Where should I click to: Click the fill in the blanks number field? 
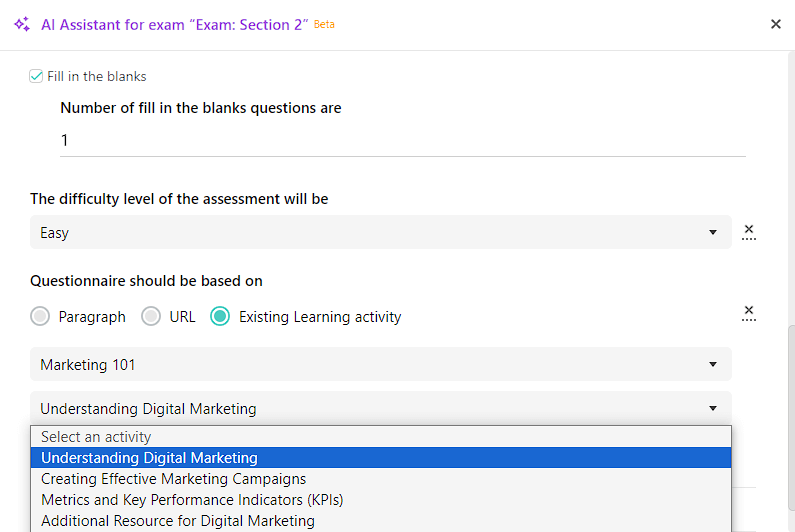tap(403, 140)
